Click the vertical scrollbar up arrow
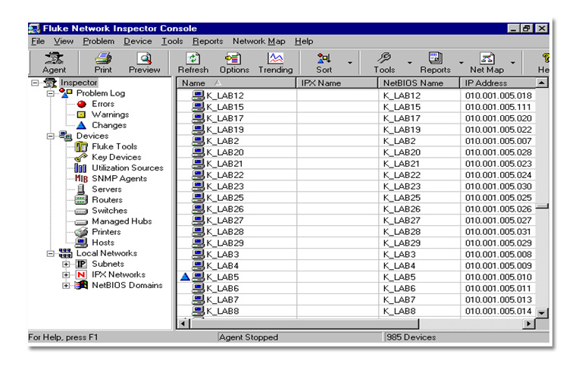 click(542, 83)
